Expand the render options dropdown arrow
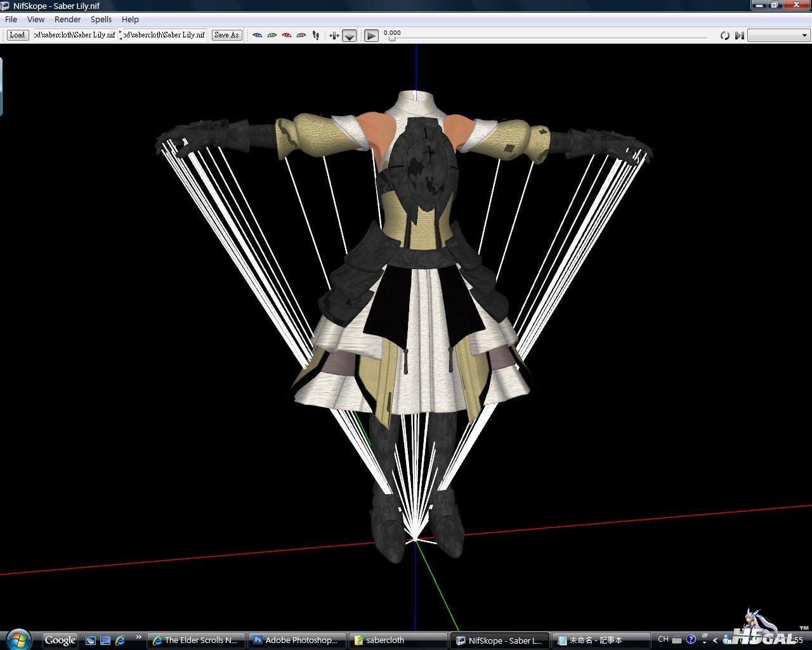Image resolution: width=812 pixels, height=650 pixels. [x=349, y=36]
